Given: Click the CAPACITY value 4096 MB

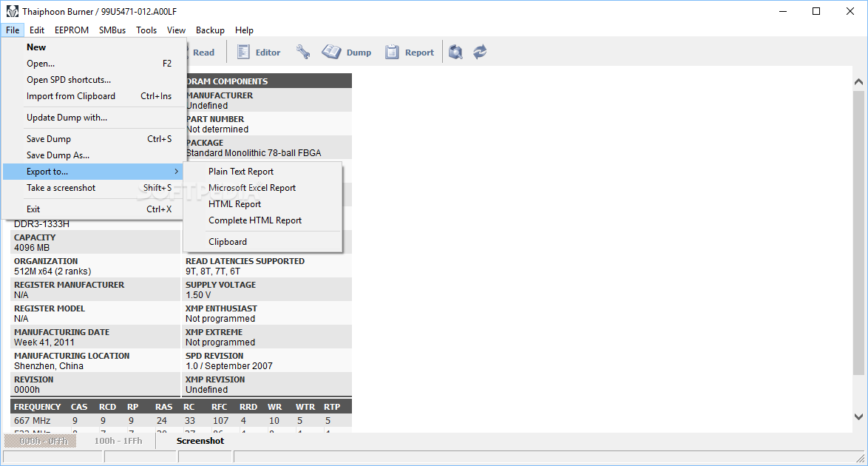Looking at the screenshot, I should (32, 248).
